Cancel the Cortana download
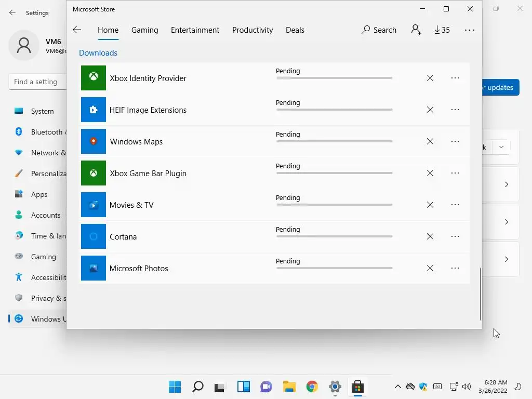 (430, 236)
